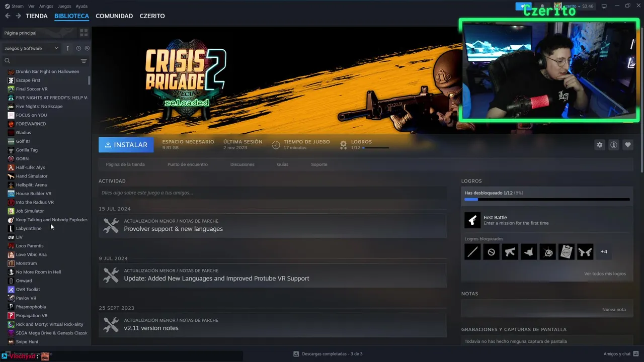
Task: Mark Crisis Brigade 2 as favorite
Action: (628, 145)
